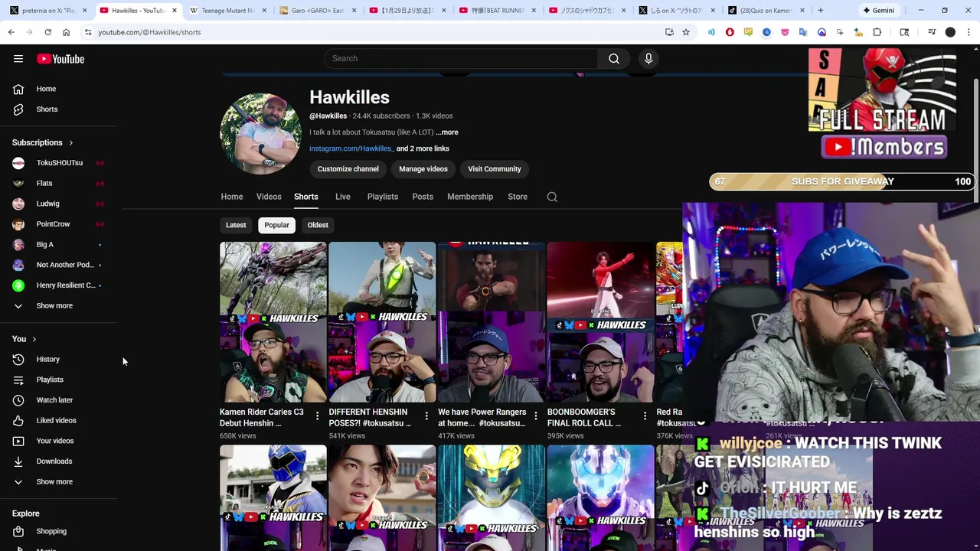The width and height of the screenshot is (980, 551).
Task: Click the YouTube logo
Action: click(x=60, y=59)
